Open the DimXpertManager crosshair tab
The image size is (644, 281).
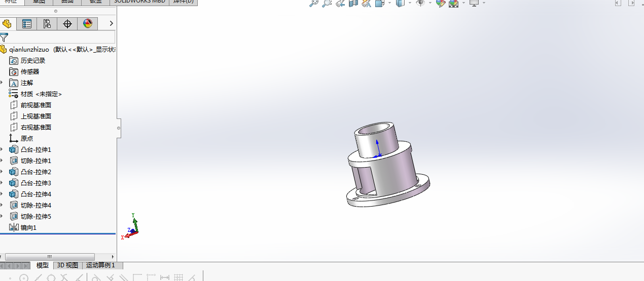point(67,24)
